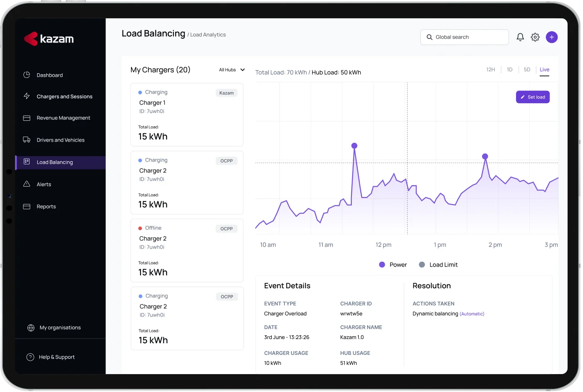Select Load Balancing in sidebar
The width and height of the screenshot is (583, 392).
(x=60, y=162)
